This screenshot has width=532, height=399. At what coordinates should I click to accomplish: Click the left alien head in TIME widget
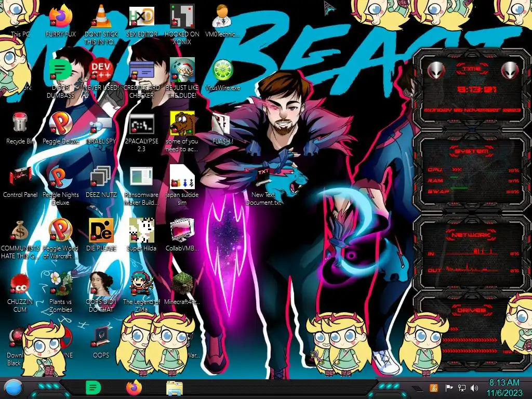436,70
